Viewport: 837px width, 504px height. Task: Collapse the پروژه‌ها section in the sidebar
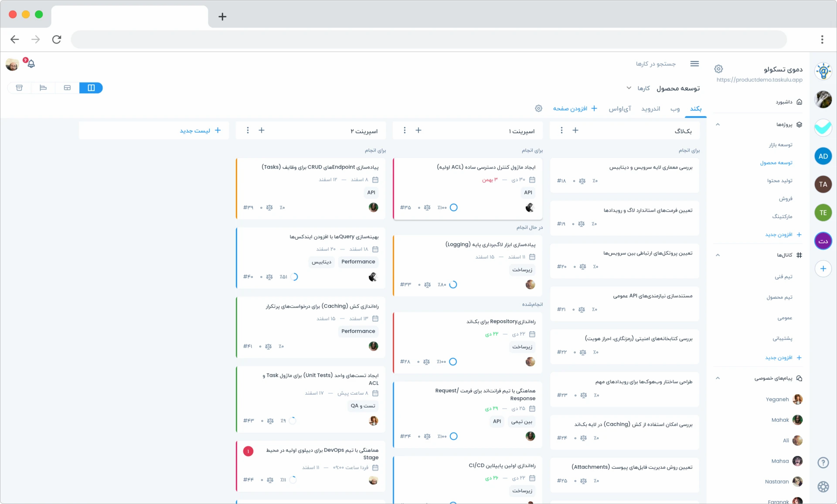click(x=718, y=125)
